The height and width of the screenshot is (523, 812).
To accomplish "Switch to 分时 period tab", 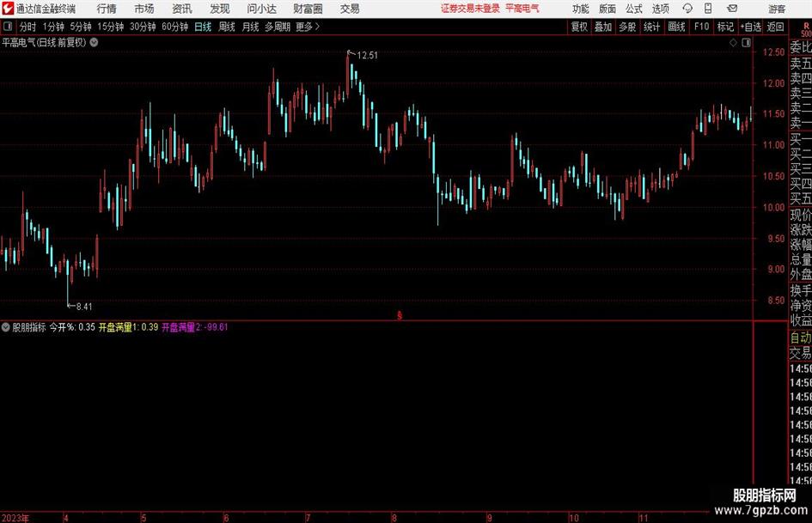I will tap(28, 27).
